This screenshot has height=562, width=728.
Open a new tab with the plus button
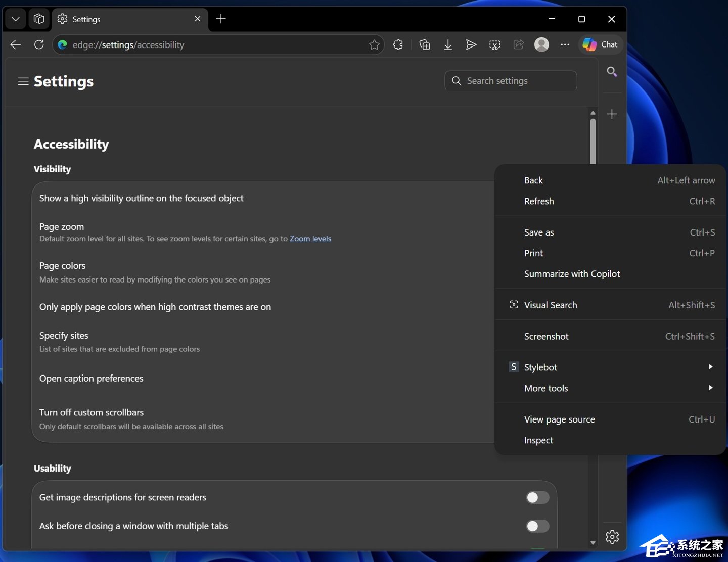[221, 19]
